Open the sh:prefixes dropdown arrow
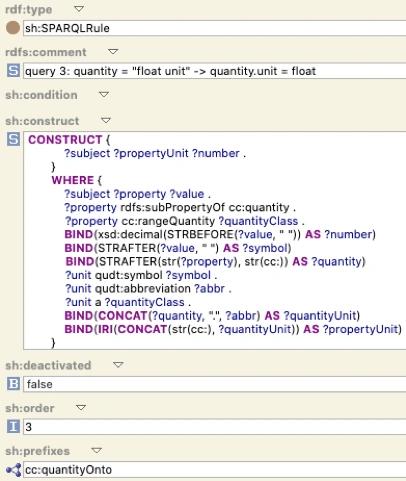Image resolution: width=406 pixels, height=481 pixels. [x=96, y=451]
